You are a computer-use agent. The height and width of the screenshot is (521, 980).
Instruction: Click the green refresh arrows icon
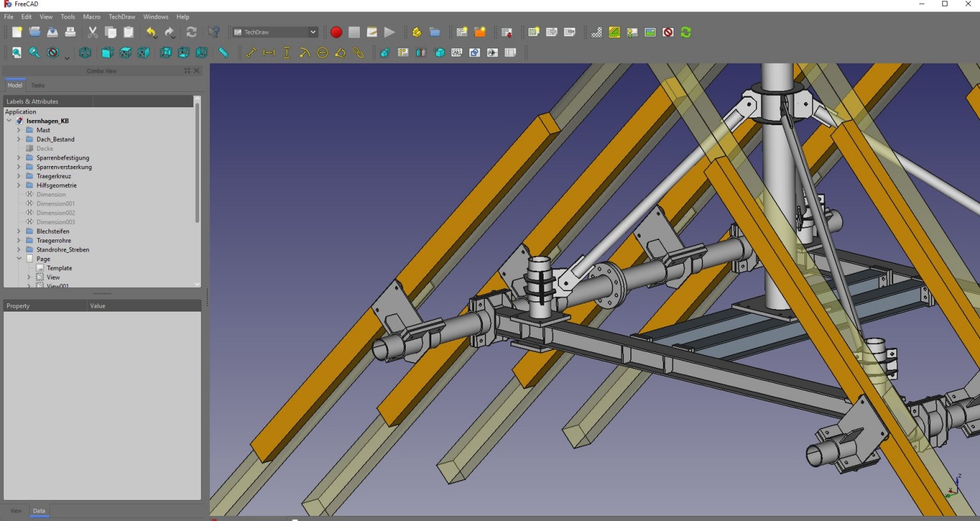click(x=686, y=32)
